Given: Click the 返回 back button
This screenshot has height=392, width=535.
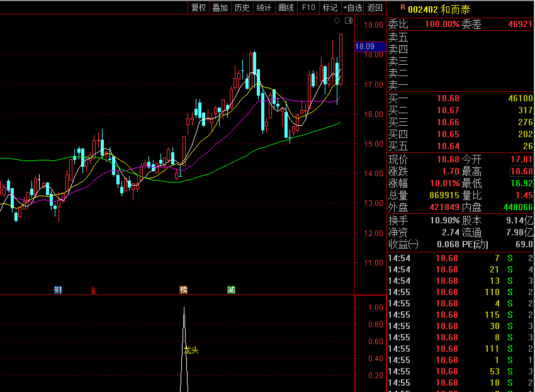Looking at the screenshot, I should pyautogui.click(x=375, y=8).
